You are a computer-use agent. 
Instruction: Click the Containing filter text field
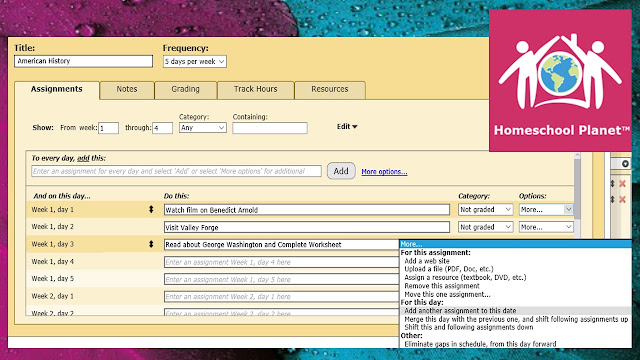pyautogui.click(x=270, y=128)
